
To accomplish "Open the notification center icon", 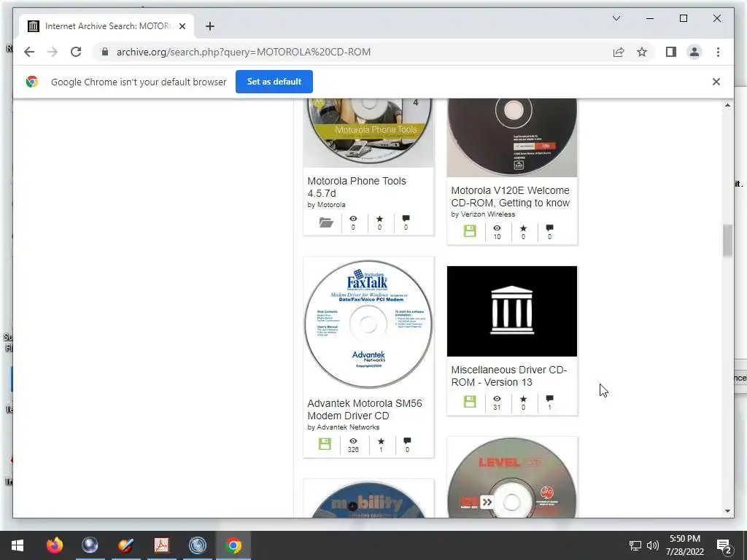I will (x=724, y=546).
